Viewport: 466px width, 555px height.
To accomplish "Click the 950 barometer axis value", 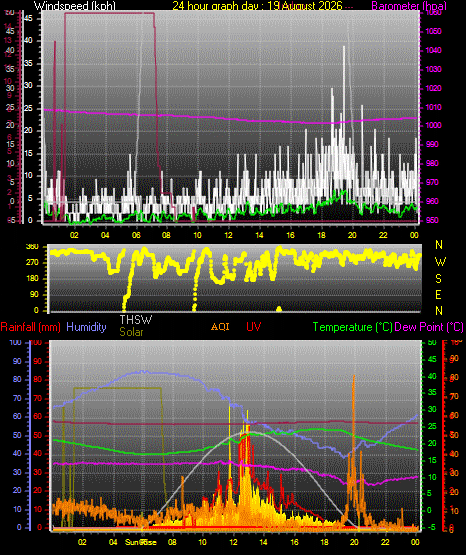I will tap(432, 220).
